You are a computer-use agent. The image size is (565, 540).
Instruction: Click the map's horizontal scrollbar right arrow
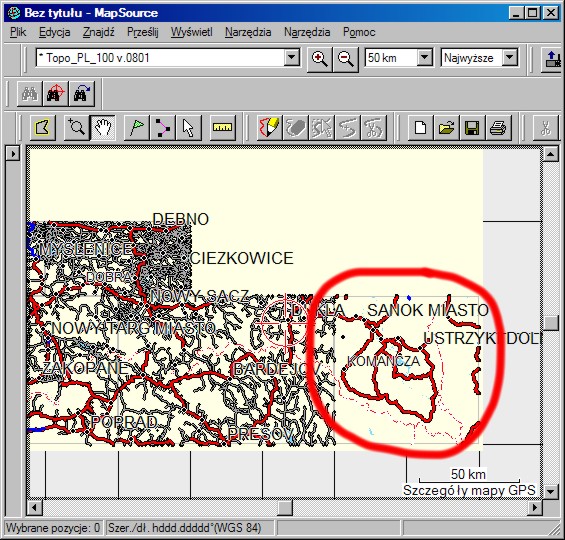[535, 508]
